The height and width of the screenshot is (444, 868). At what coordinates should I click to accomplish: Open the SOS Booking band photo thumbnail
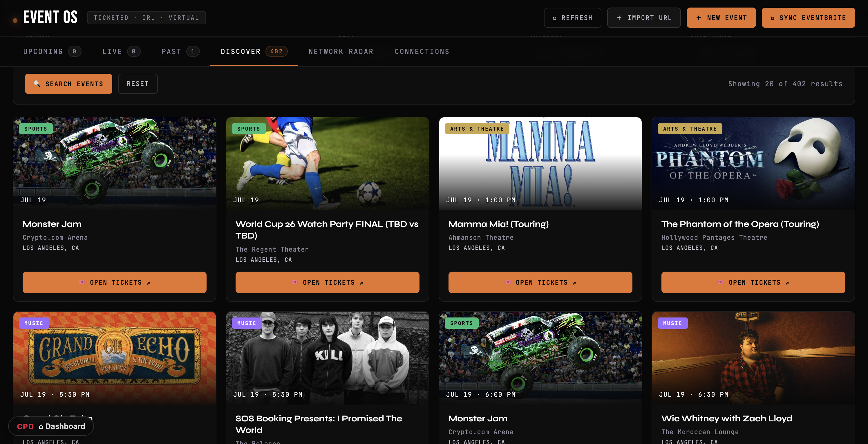coord(328,358)
